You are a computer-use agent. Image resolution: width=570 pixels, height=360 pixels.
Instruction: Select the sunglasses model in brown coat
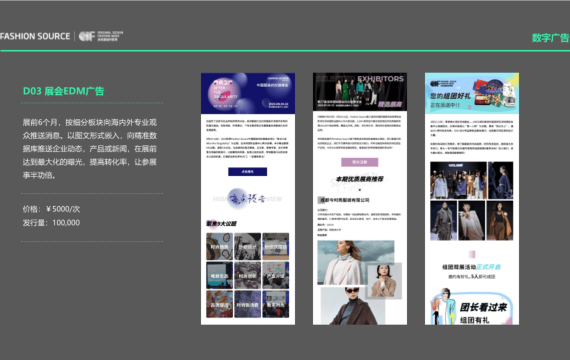click(353, 305)
